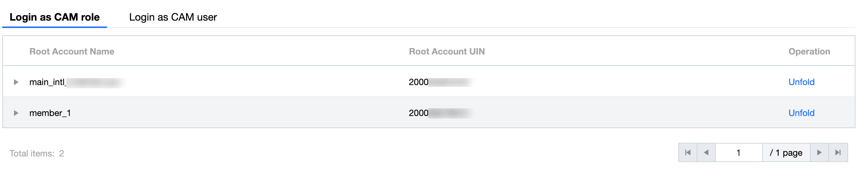Click the Root Account UIN column header

pyautogui.click(x=447, y=52)
